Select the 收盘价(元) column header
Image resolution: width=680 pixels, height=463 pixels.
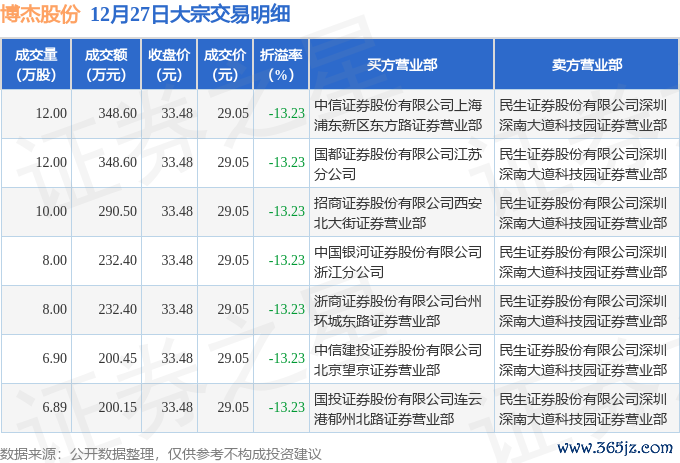(x=169, y=65)
